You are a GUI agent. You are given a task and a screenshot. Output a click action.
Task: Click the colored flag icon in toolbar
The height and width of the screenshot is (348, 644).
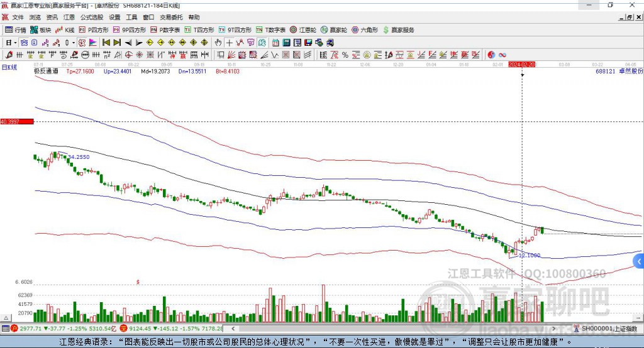coord(93,43)
